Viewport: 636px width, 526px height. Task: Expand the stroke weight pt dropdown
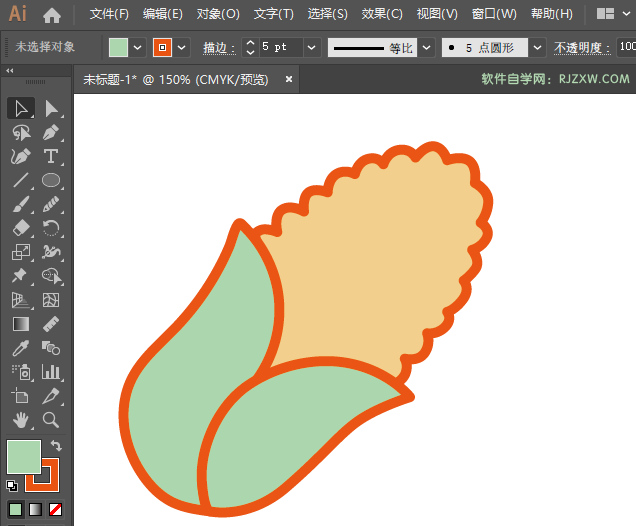pyautogui.click(x=310, y=47)
